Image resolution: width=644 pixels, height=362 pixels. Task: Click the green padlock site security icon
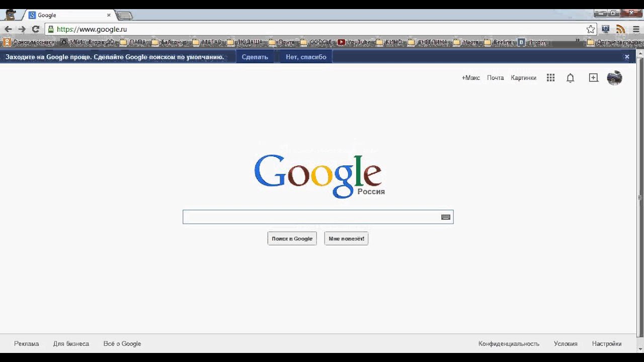point(51,29)
